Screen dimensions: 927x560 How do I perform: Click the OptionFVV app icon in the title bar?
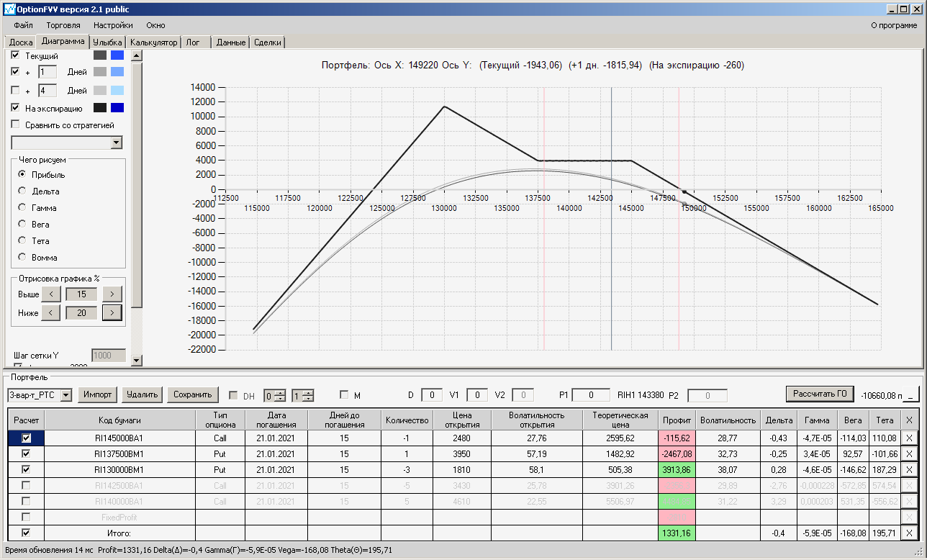[x=9, y=9]
